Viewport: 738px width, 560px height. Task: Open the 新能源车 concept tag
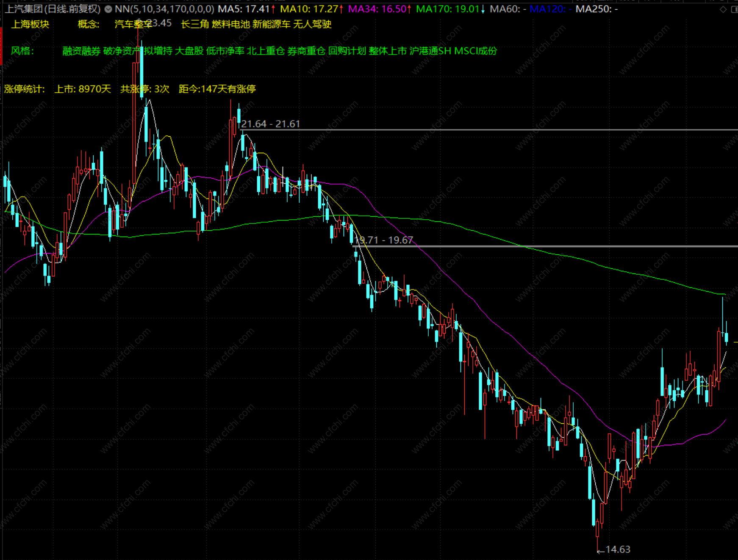click(x=272, y=24)
